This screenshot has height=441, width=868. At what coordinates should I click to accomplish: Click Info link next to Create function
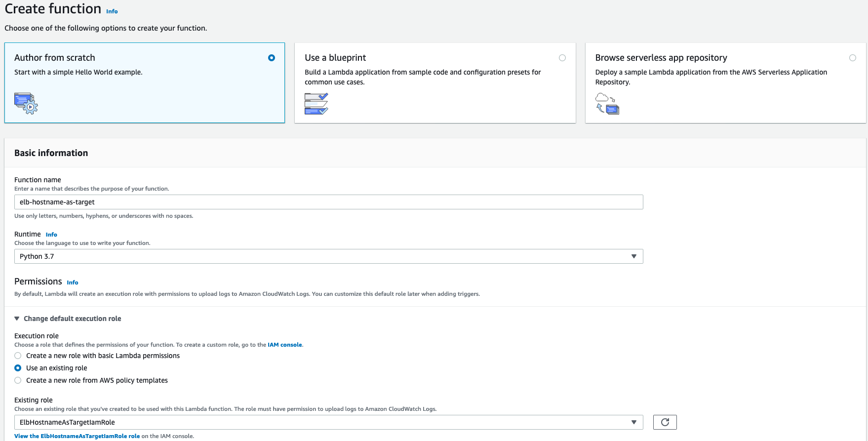112,11
